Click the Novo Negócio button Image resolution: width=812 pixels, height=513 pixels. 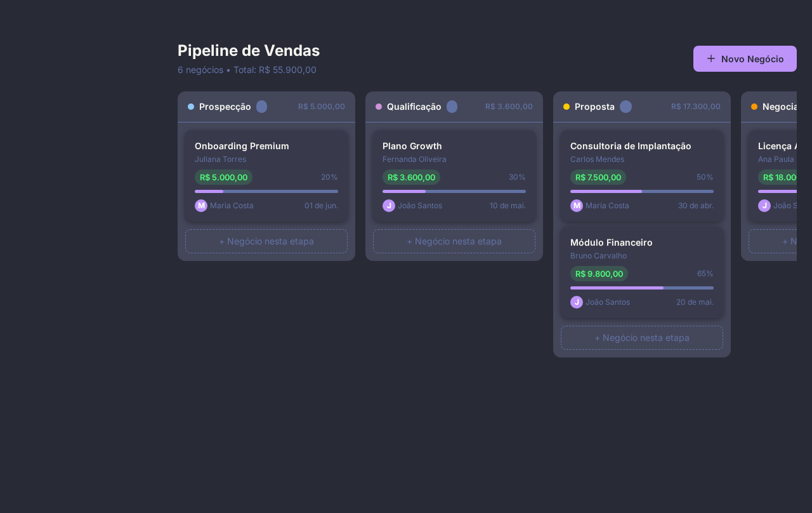(745, 58)
